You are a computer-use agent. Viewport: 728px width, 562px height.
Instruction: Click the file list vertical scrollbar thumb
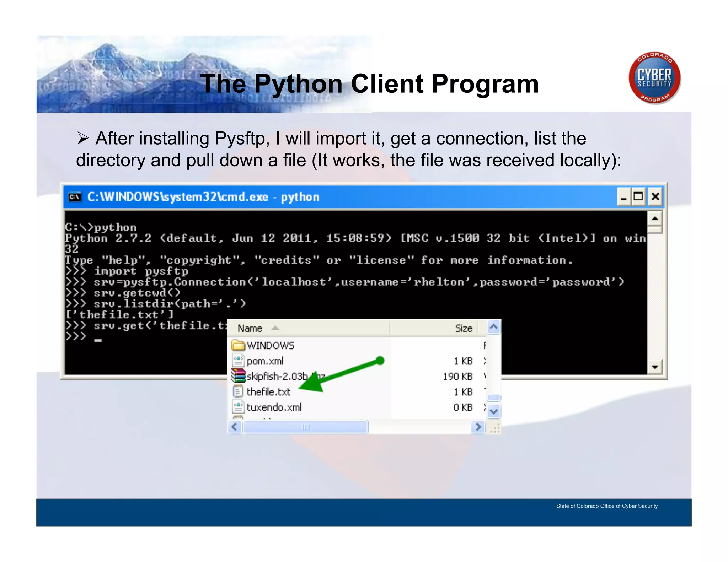coord(494,398)
